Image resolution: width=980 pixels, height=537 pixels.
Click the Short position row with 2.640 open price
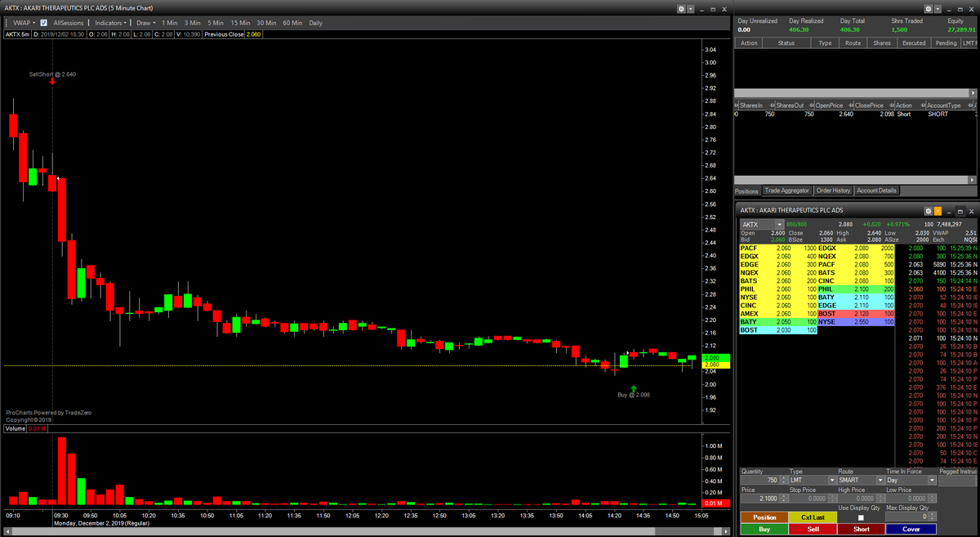point(856,114)
